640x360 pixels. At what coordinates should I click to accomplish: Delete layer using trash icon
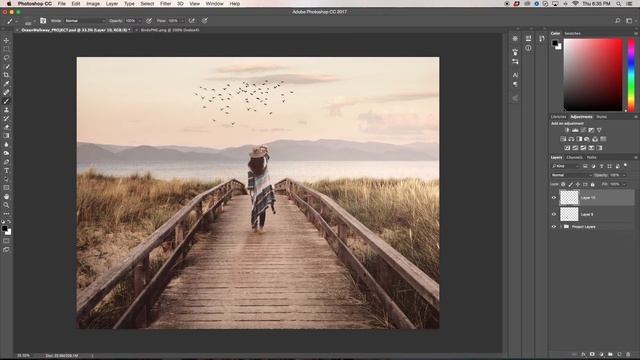(628, 354)
